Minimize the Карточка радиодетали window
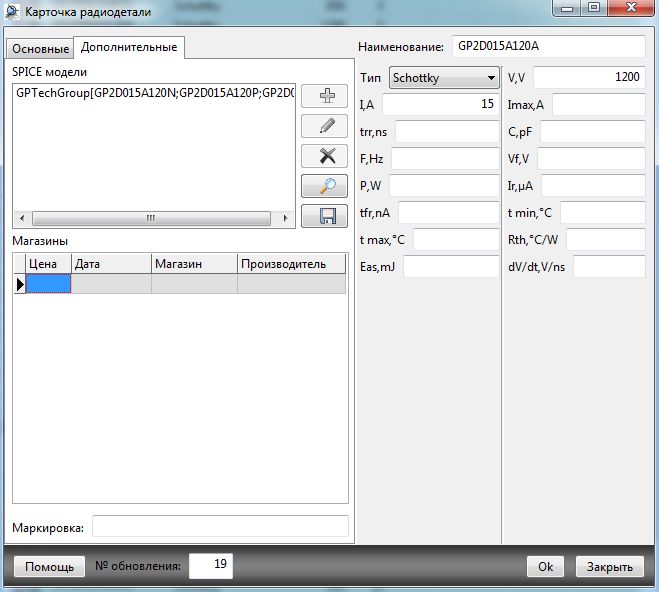This screenshot has width=659, height=592. point(567,8)
